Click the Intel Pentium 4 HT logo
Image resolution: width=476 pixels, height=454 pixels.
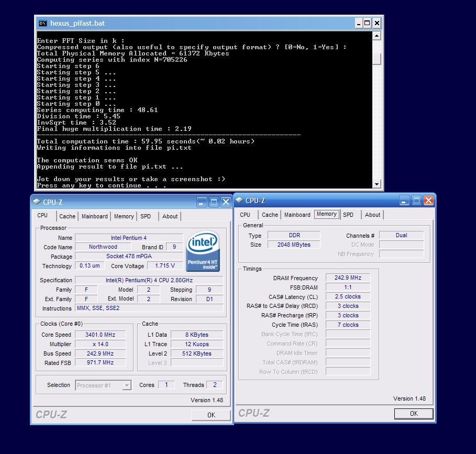pyautogui.click(x=203, y=251)
